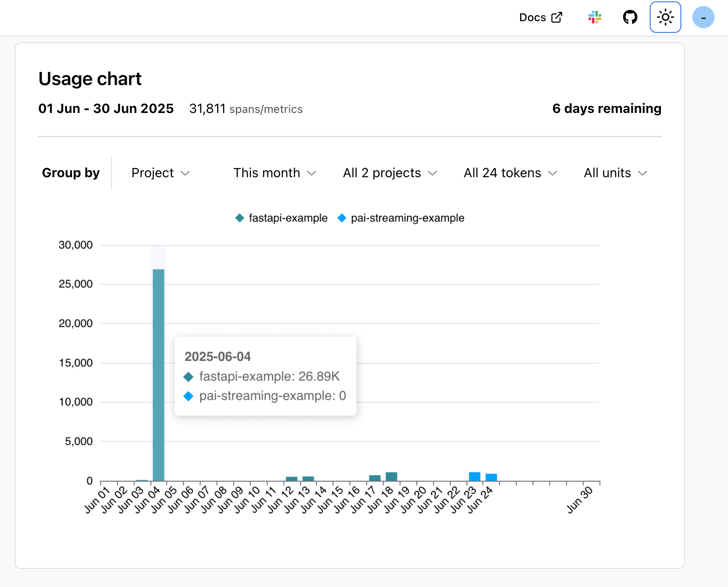
Task: Toggle pai-streaming-example series in legend
Action: [x=407, y=218]
